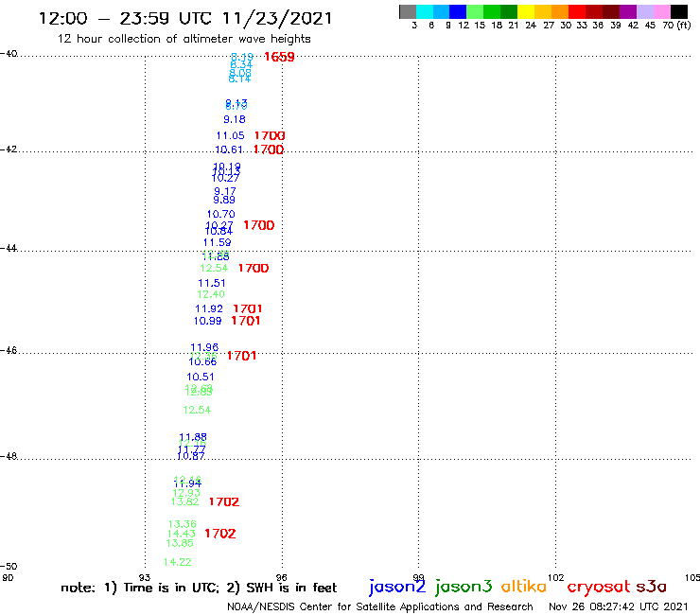Click the green 12.40 value

tap(211, 294)
